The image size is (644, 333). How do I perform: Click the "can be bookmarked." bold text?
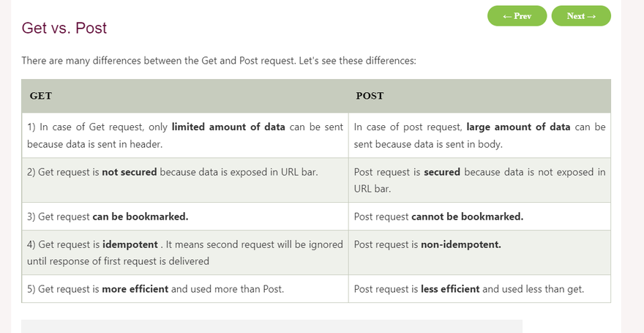click(141, 217)
